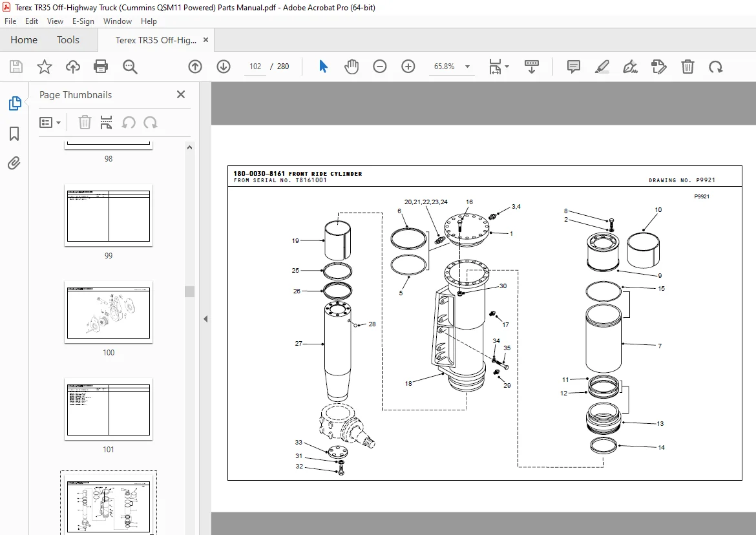Open the Help menu
This screenshot has height=535, width=756.
[x=149, y=21]
